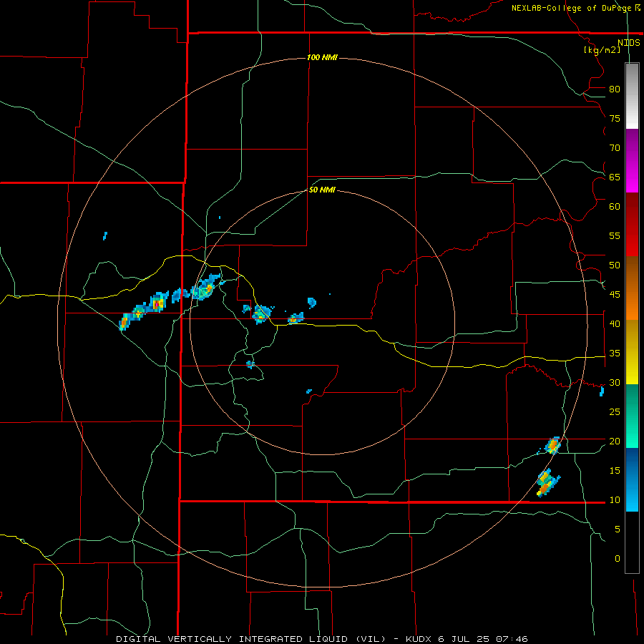The height and width of the screenshot is (644, 644).
Task: Click the bright red segment of the color bar
Action: 632,225
